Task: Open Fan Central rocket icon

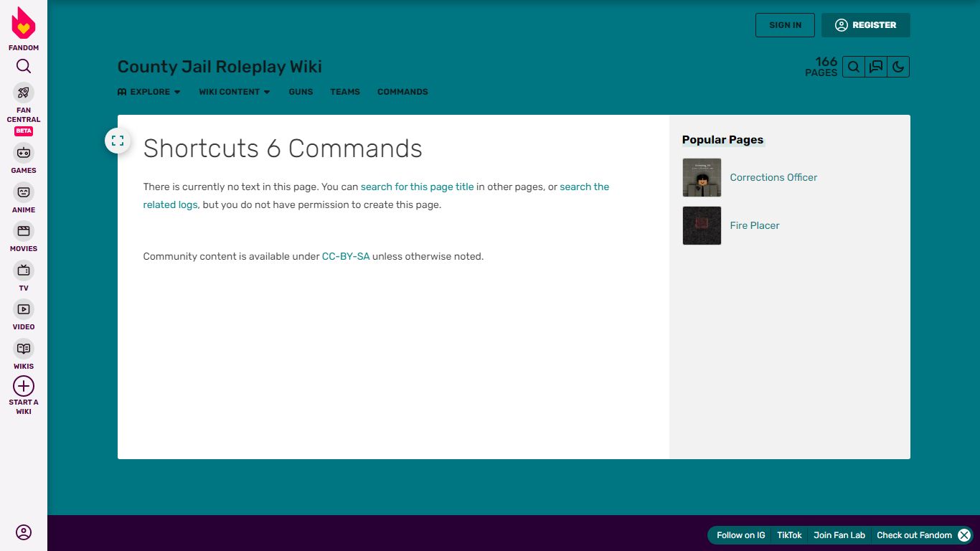Action: 24,93
